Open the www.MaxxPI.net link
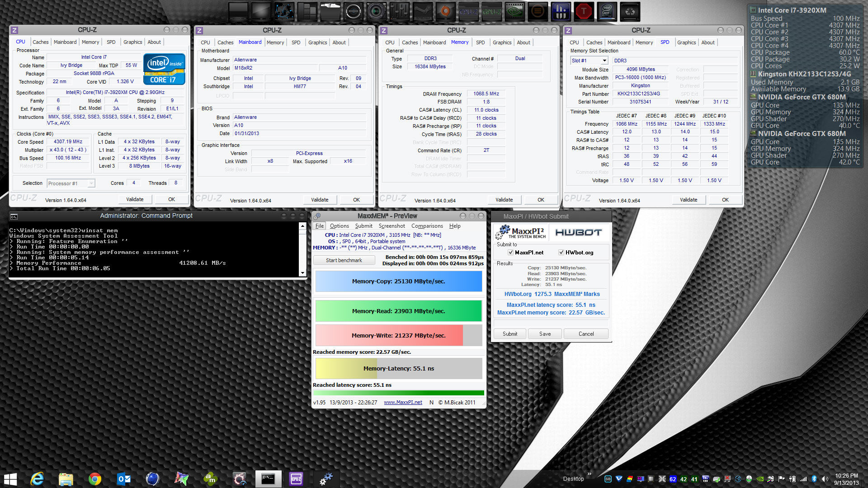Viewport: 868px width, 488px height. (x=403, y=402)
